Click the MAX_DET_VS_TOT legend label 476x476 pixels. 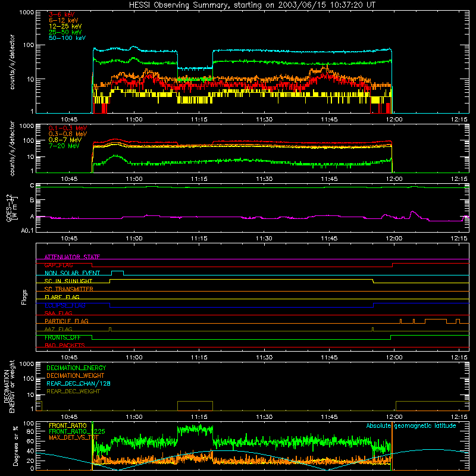tap(73, 437)
